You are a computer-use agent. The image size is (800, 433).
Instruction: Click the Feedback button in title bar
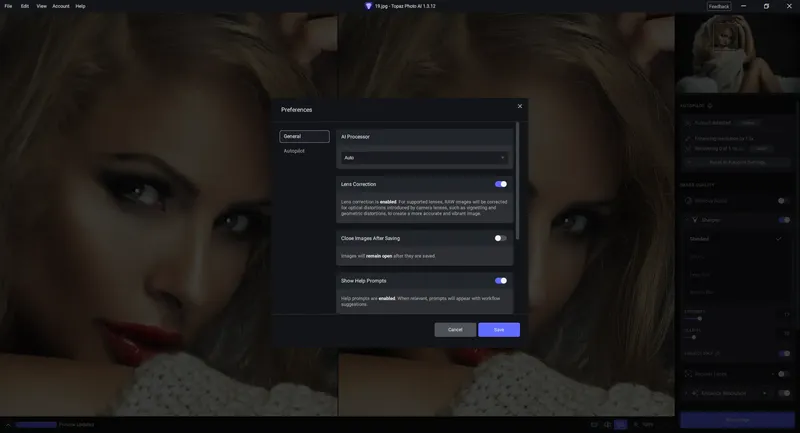coord(719,6)
